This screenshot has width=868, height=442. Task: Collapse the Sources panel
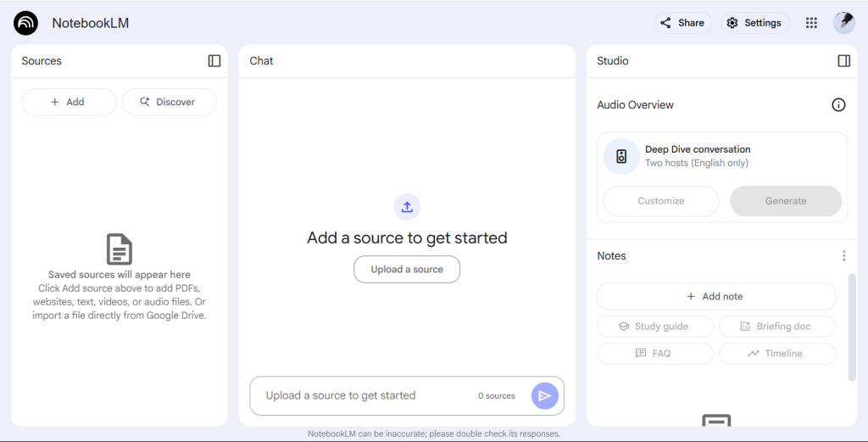pos(214,61)
